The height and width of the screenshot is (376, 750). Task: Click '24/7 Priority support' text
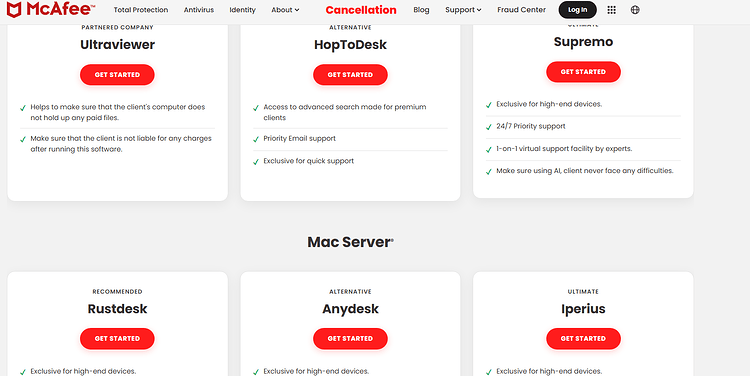tap(530, 126)
